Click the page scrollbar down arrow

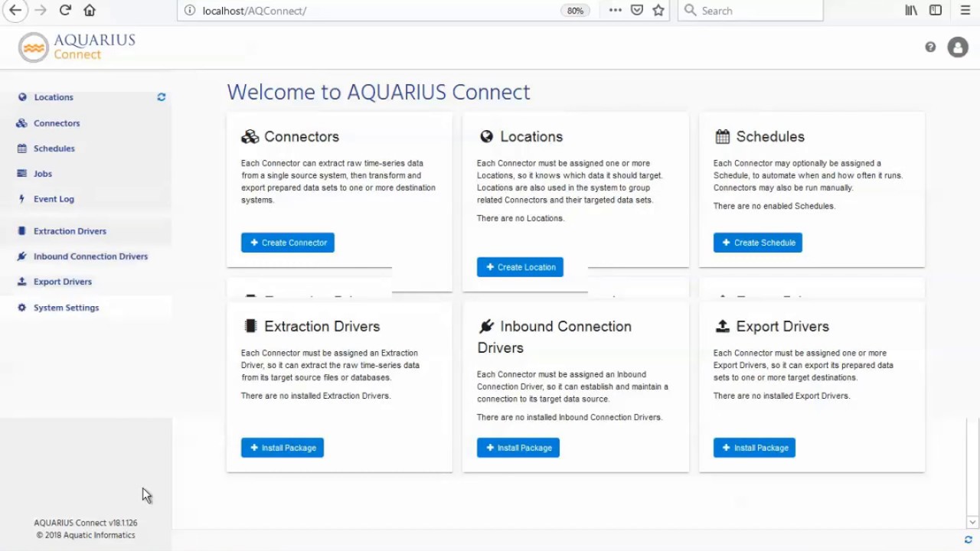click(972, 523)
